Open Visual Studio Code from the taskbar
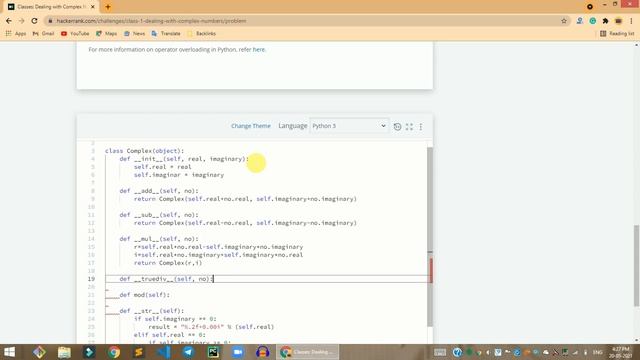Screen dimensions: 640x360 coord(164,352)
